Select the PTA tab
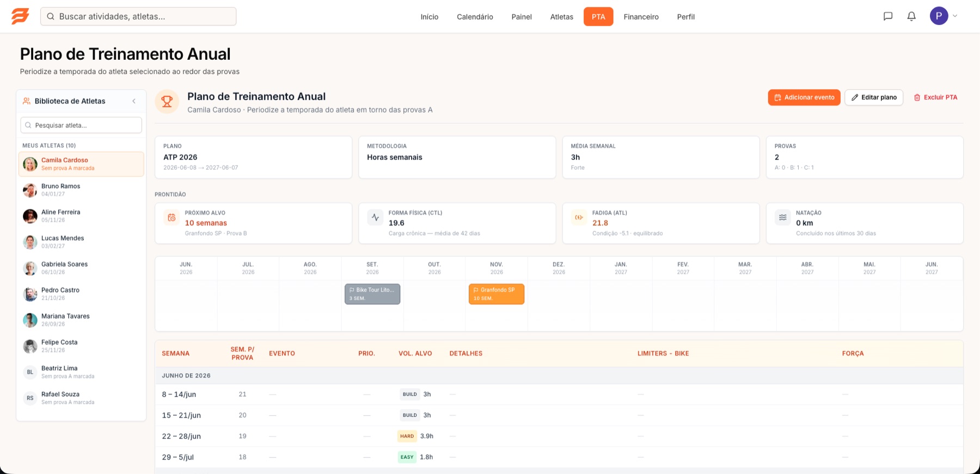Viewport: 980px width, 474px height. coord(598,17)
